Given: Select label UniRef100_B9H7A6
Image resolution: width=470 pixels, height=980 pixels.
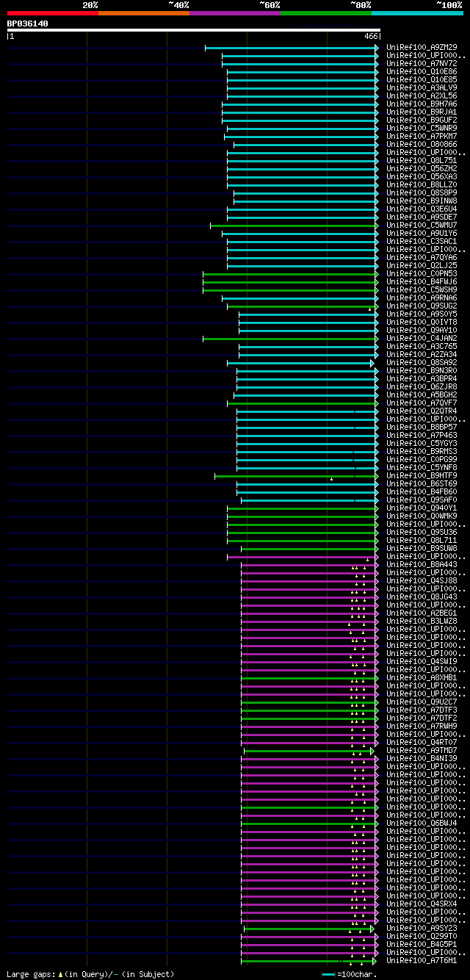Looking at the screenshot, I should pos(422,104).
